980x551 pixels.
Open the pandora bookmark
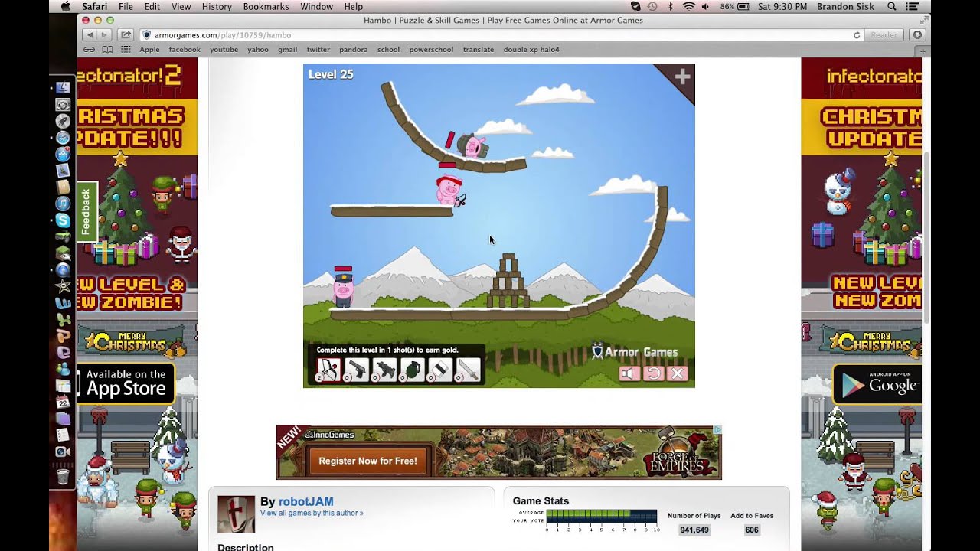[354, 49]
